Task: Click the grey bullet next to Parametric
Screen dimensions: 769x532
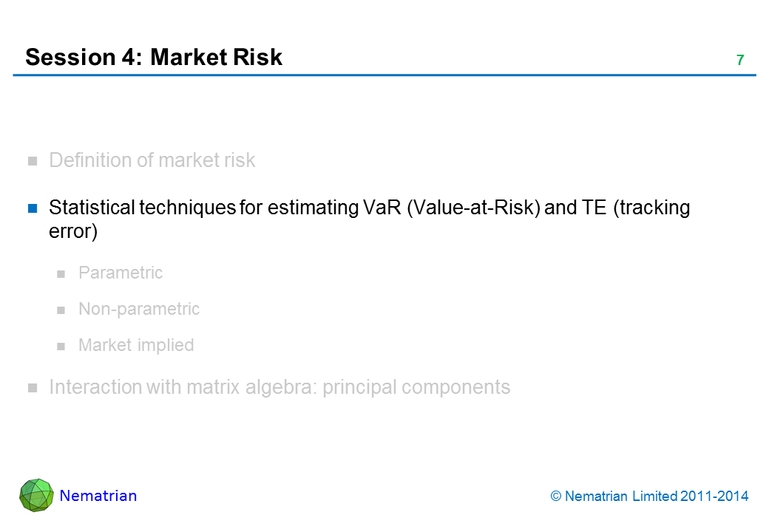Action: point(61,273)
